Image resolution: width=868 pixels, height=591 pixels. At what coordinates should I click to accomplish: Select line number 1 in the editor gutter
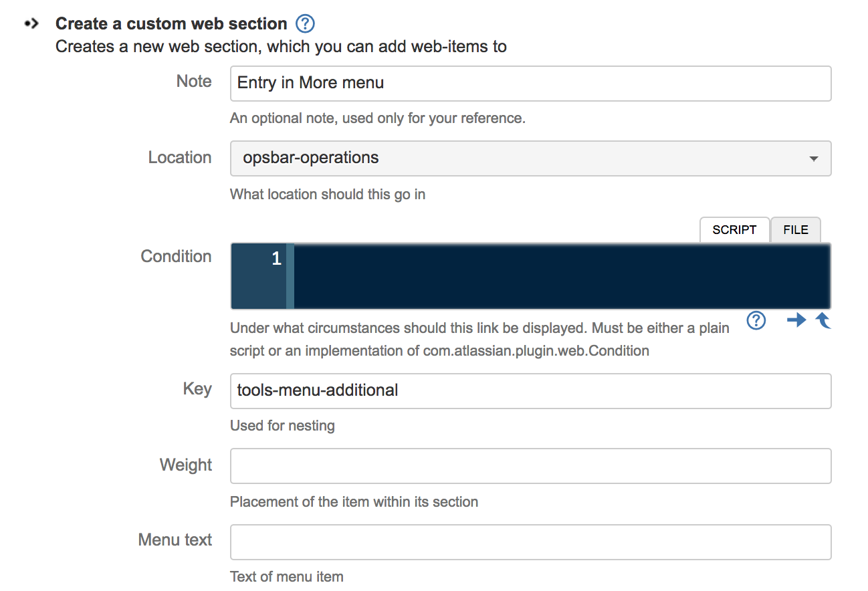pyautogui.click(x=276, y=259)
